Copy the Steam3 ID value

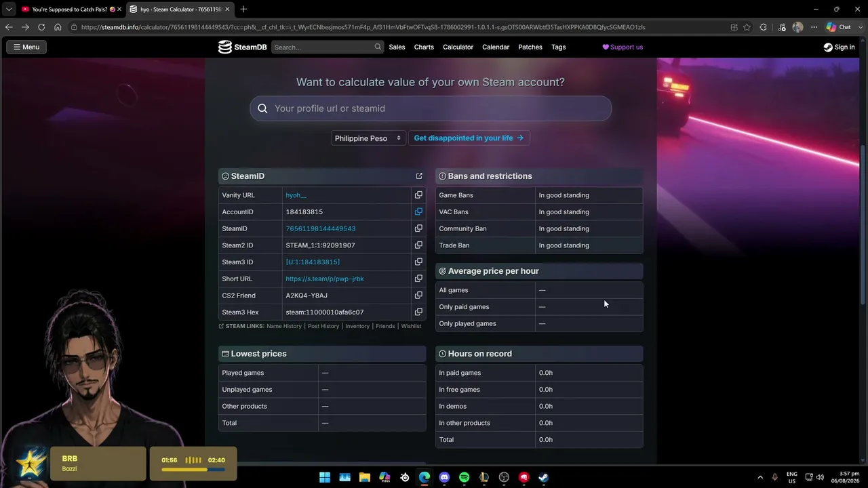418,262
